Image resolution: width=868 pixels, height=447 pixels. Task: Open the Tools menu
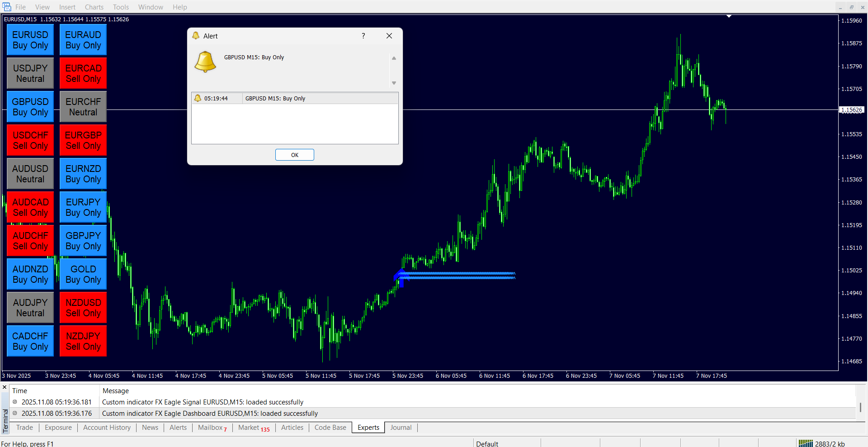point(121,7)
